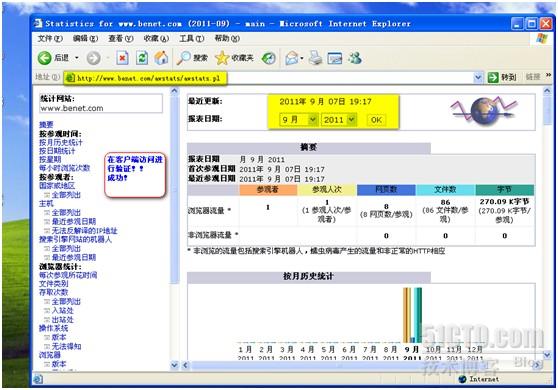Viewport: 558px width, 390px height.
Task: Expand the toolbar overflow chevron
Action: [x=548, y=75]
